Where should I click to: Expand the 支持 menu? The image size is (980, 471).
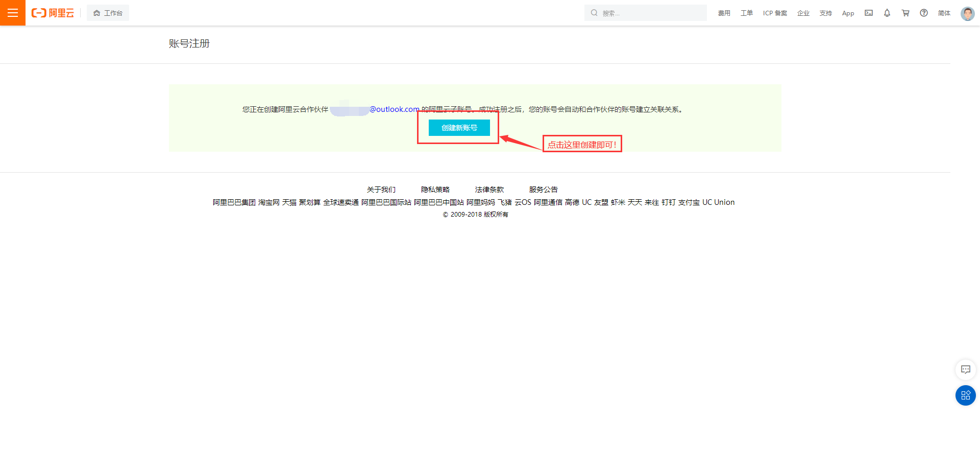coord(826,13)
